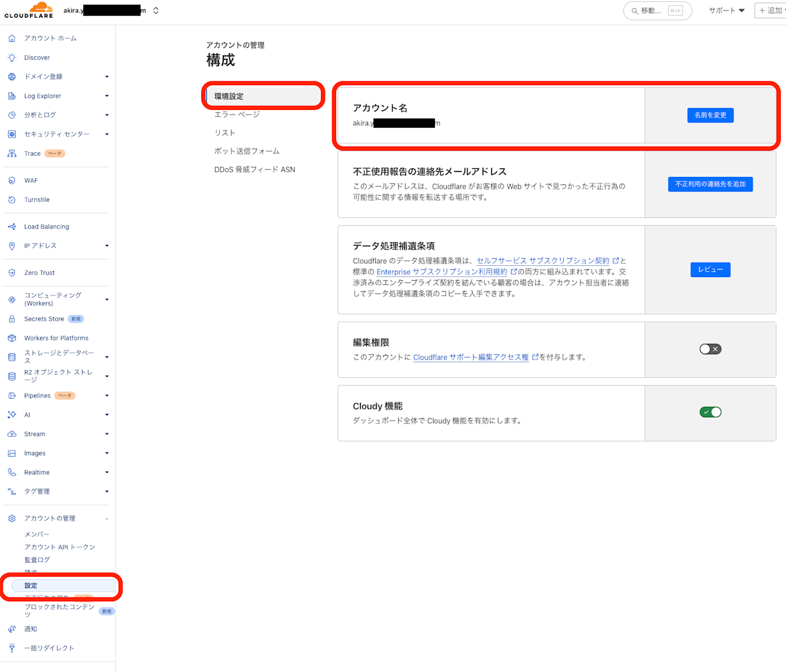This screenshot has width=786, height=672.
Task: Click the 分析とログ clock icon
Action: coord(12,115)
